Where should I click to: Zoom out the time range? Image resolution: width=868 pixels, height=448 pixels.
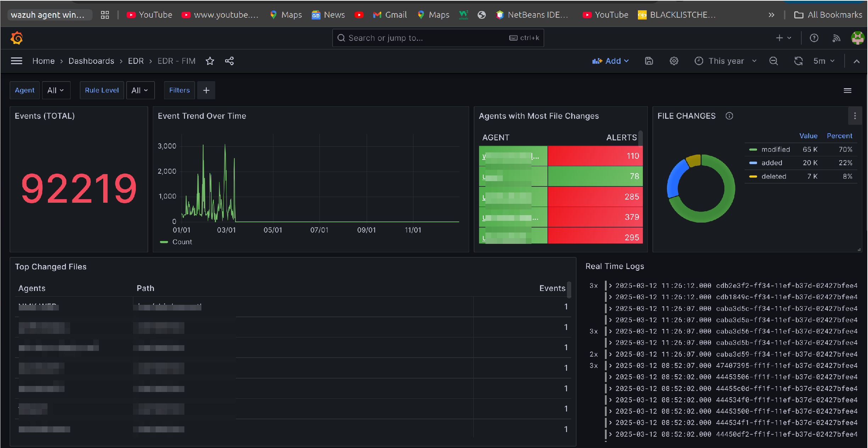[x=773, y=61]
